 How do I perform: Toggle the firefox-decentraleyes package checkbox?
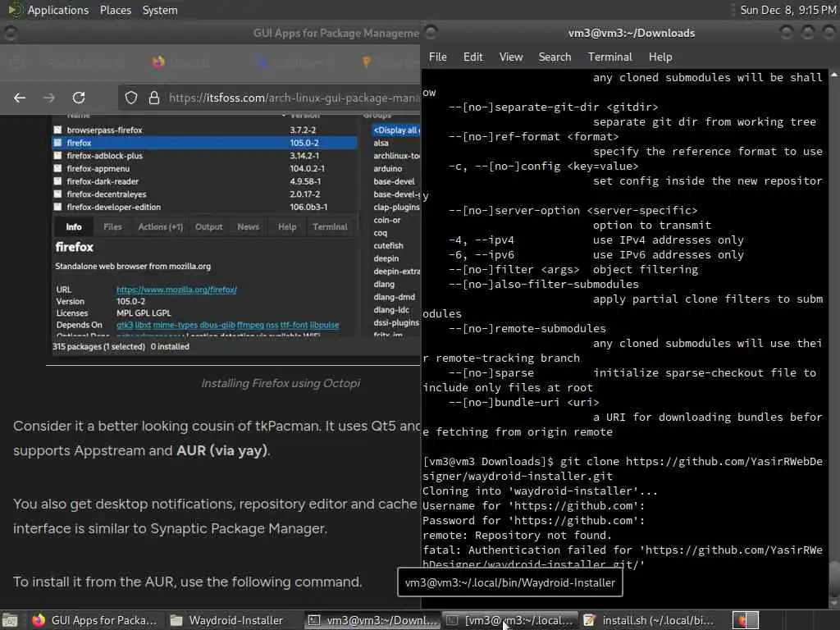click(58, 194)
